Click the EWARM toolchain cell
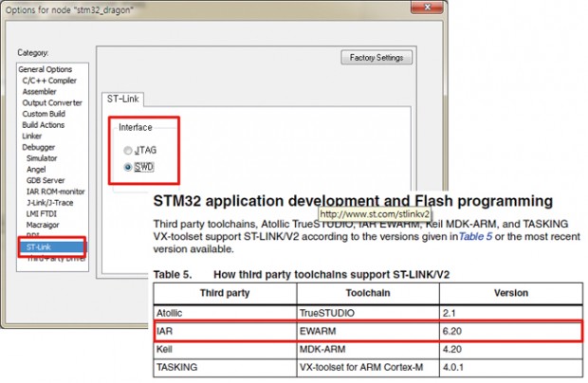 click(368, 331)
